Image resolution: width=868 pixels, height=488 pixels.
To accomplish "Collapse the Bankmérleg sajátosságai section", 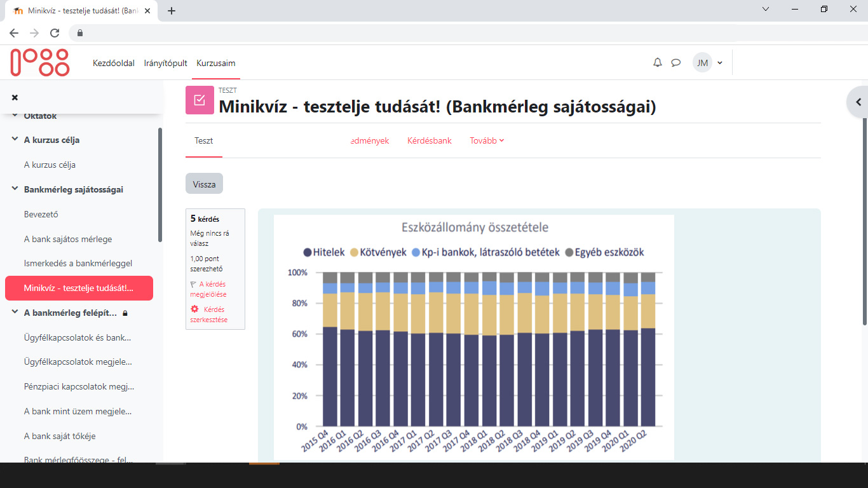I will 15,189.
